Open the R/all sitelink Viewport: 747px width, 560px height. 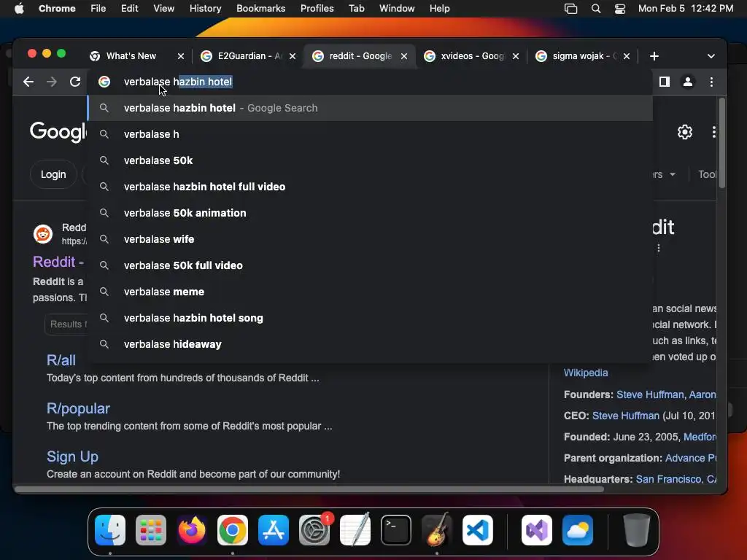click(x=61, y=360)
